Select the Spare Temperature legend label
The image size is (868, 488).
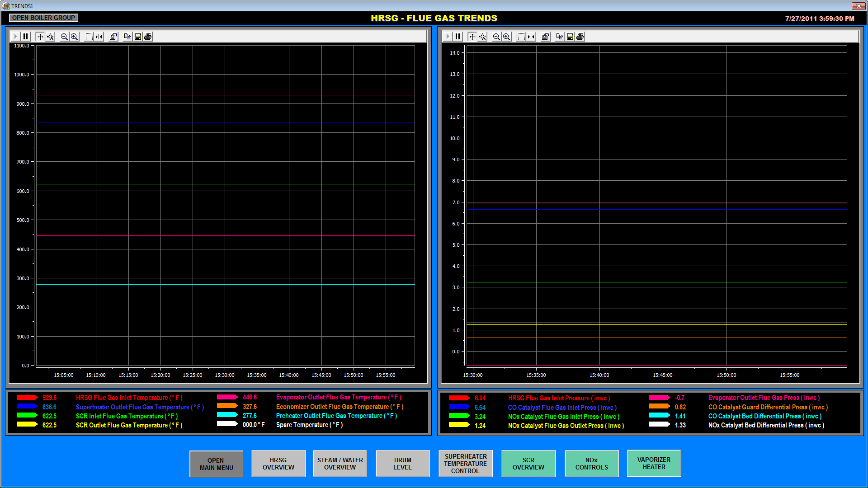[310, 425]
